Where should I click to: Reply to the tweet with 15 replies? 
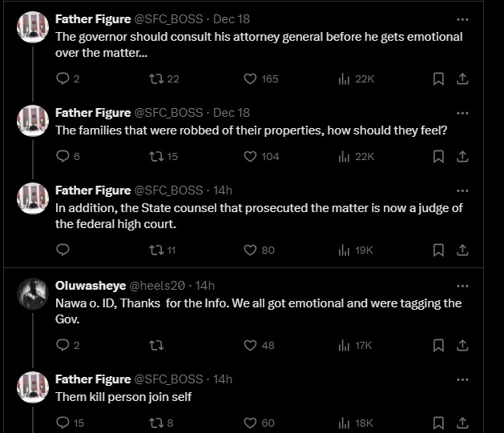63,423
